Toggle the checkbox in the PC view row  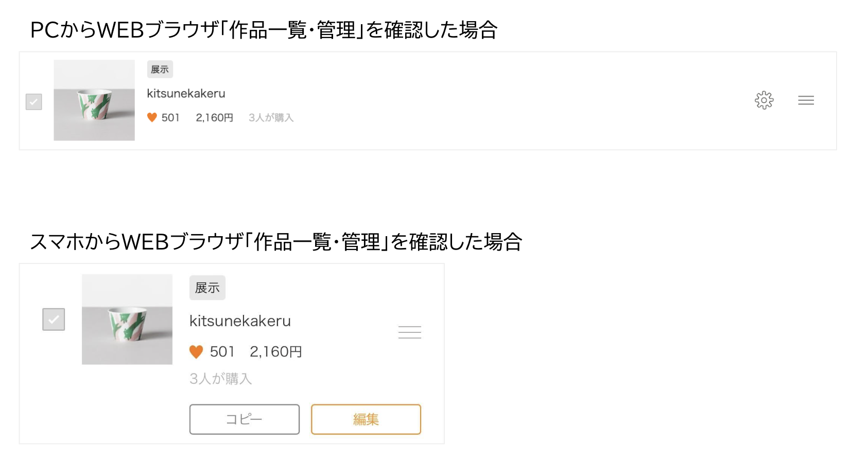click(34, 101)
